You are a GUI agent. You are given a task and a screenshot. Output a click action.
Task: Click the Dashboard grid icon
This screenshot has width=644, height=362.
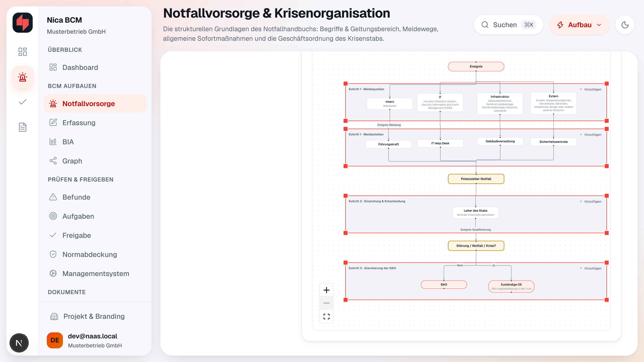[x=53, y=67]
